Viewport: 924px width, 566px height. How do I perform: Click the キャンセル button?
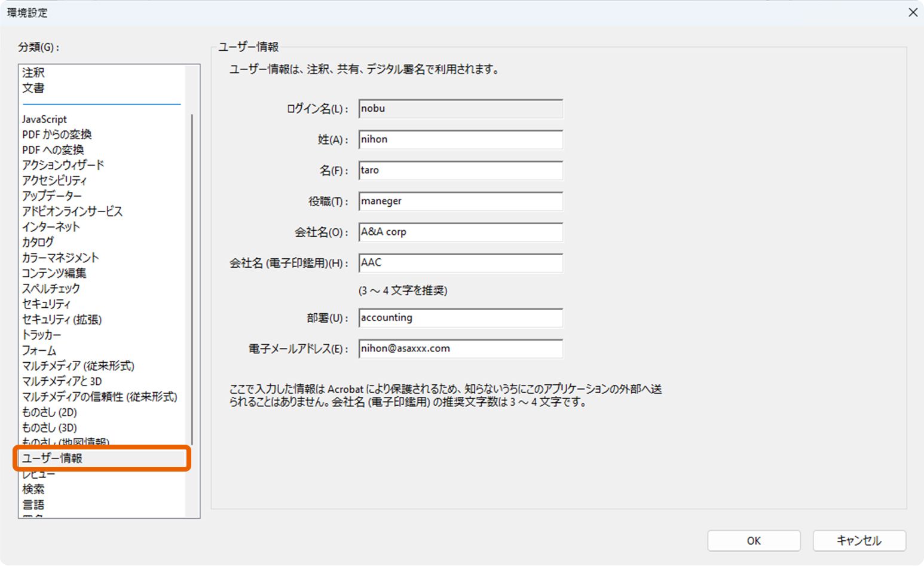[x=859, y=540]
